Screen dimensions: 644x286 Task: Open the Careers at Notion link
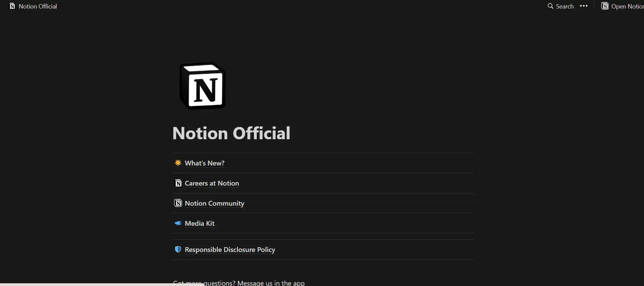click(x=212, y=183)
